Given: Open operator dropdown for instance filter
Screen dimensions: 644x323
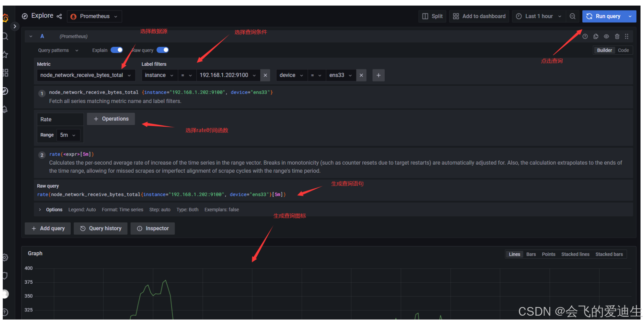Looking at the screenshot, I should pos(187,75).
